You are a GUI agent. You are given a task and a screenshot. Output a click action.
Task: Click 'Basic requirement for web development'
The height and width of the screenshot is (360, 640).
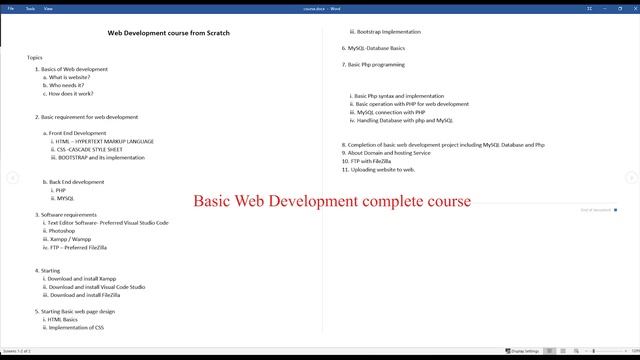click(x=89, y=117)
